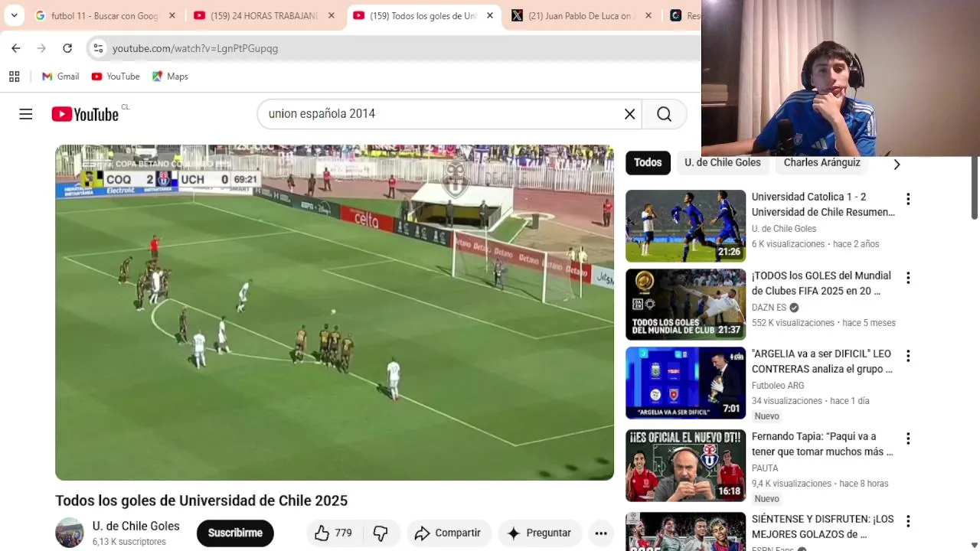Open the browser tab search dropdown

point(14,15)
